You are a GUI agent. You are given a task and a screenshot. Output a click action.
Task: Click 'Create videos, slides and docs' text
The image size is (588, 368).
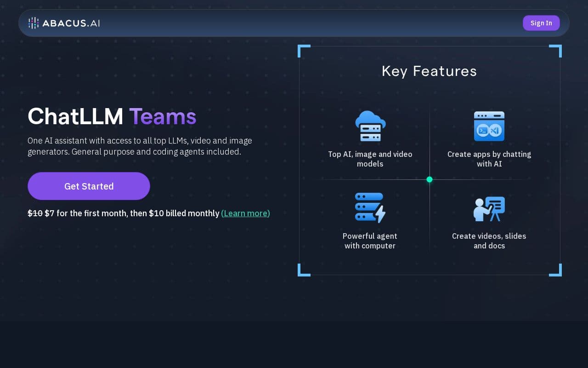[x=489, y=241]
